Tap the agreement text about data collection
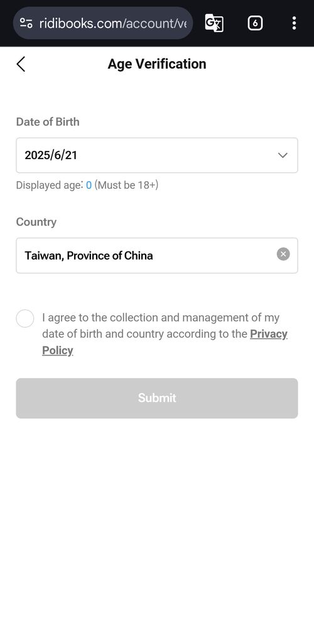This screenshot has height=644, width=314. (165, 334)
